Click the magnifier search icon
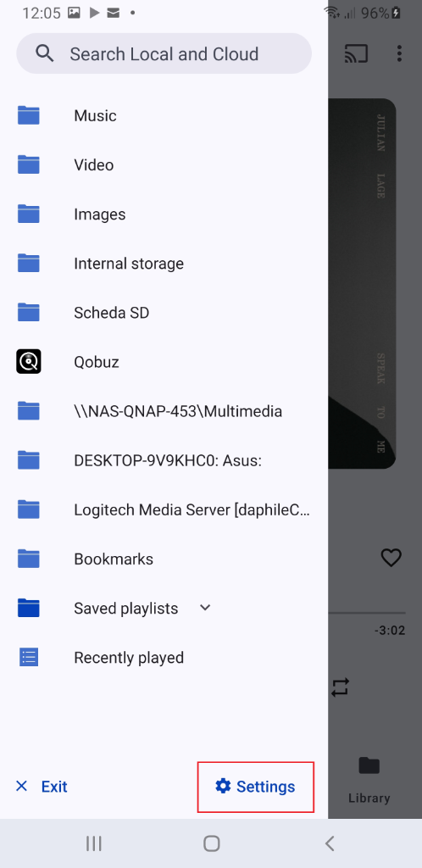This screenshot has height=868, width=422. [44, 53]
